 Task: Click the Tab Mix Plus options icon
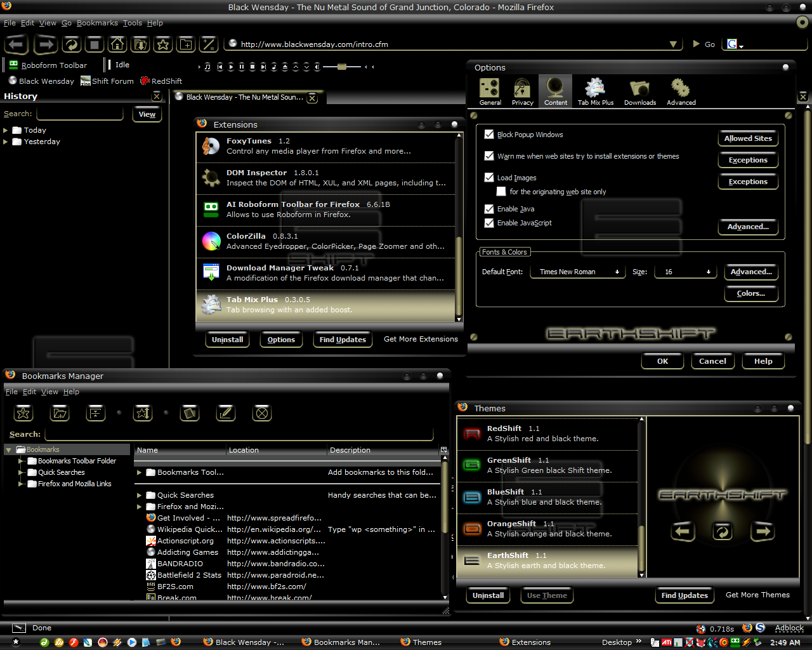595,91
